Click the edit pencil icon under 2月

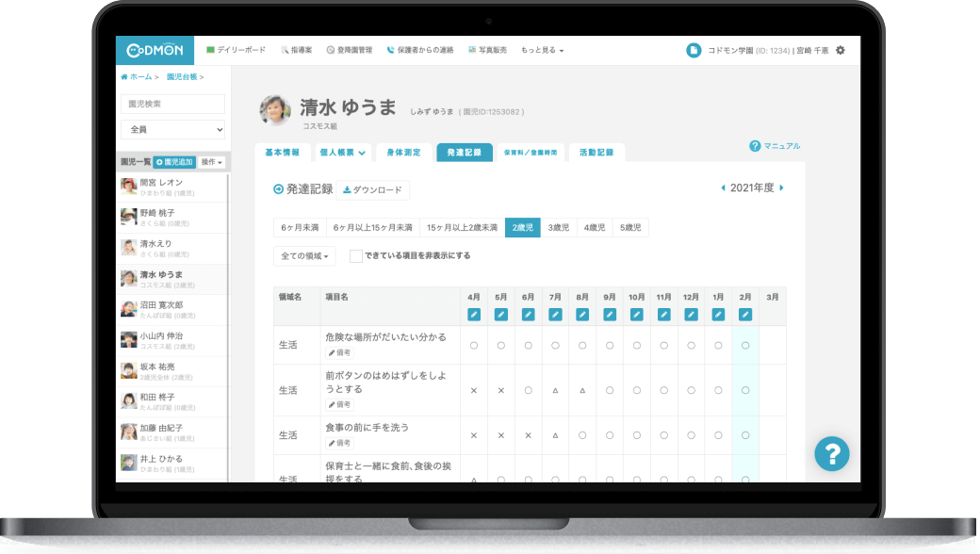745,314
